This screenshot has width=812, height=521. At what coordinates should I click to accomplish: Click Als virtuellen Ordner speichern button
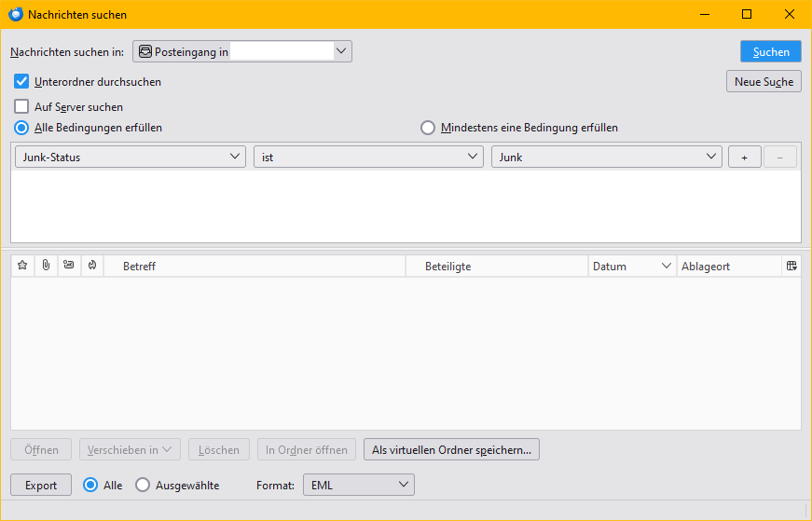[x=451, y=449]
